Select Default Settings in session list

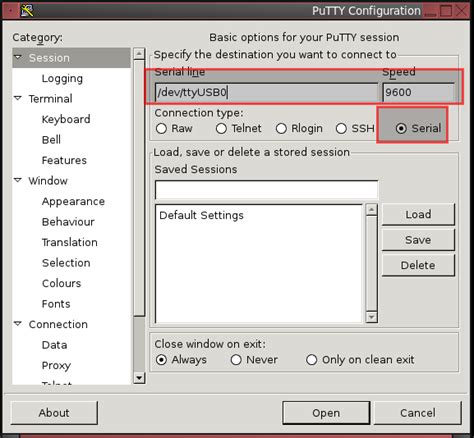tap(201, 215)
